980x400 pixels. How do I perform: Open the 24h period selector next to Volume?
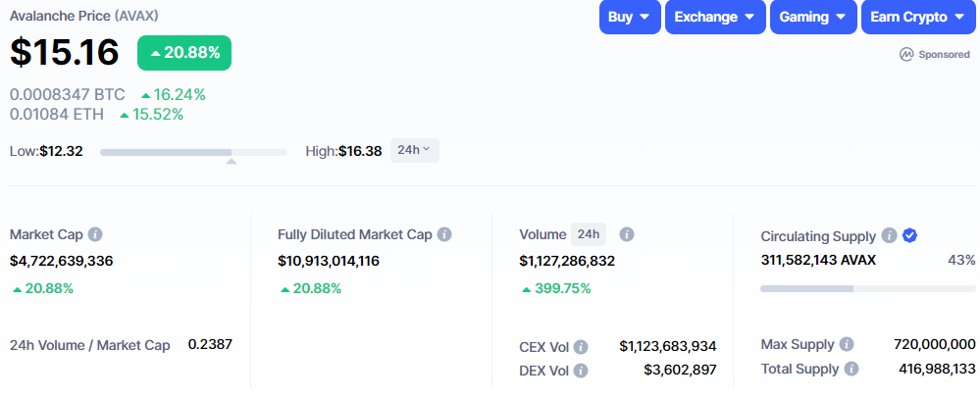tap(589, 235)
